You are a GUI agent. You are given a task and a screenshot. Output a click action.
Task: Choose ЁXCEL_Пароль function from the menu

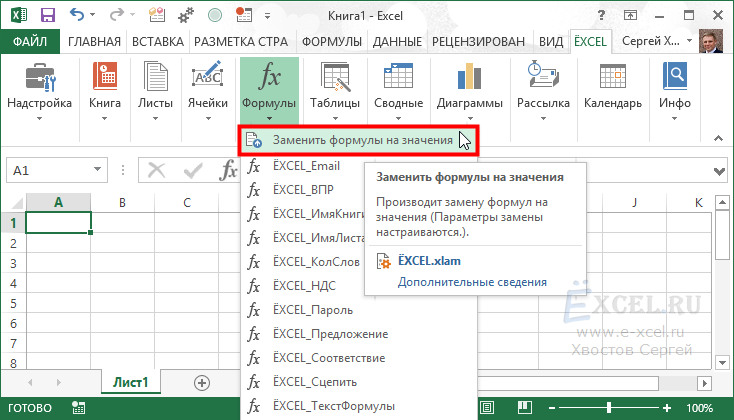point(313,310)
